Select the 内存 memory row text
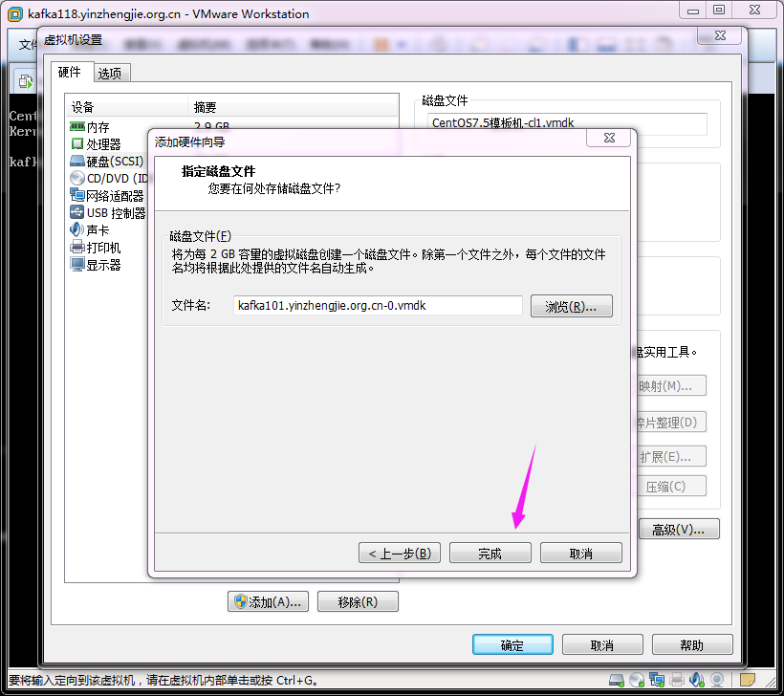The height and width of the screenshot is (696, 784). 98,127
